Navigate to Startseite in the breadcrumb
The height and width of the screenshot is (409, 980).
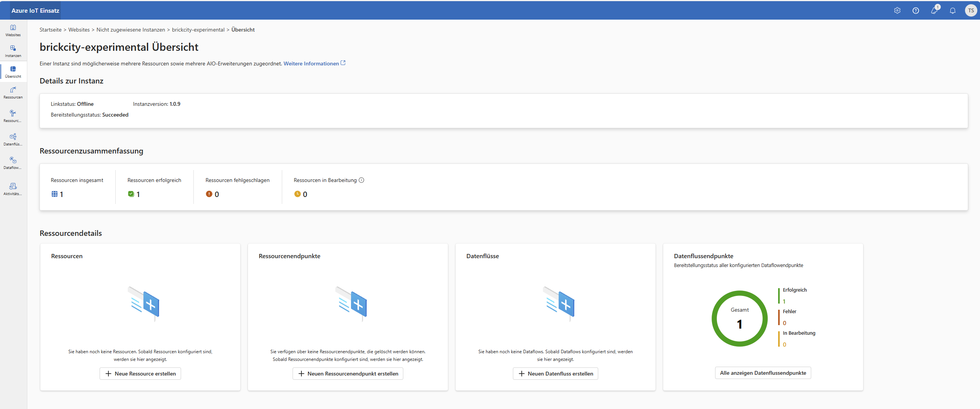point(50,30)
